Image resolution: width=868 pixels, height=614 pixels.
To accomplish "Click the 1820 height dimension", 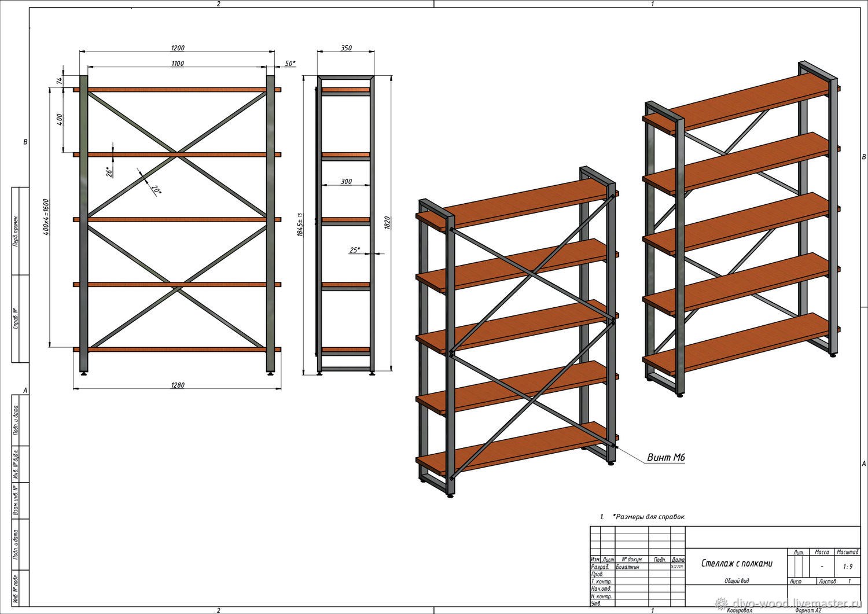I will (388, 223).
